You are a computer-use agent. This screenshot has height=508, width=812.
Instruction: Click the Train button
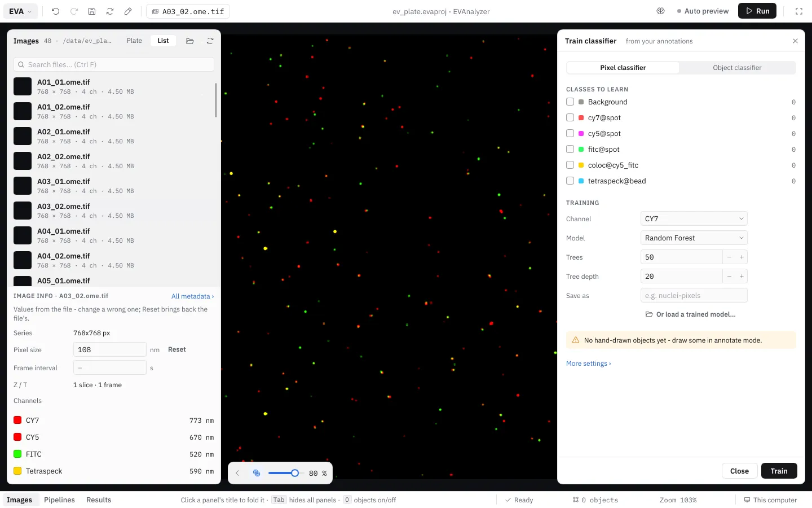click(x=779, y=471)
